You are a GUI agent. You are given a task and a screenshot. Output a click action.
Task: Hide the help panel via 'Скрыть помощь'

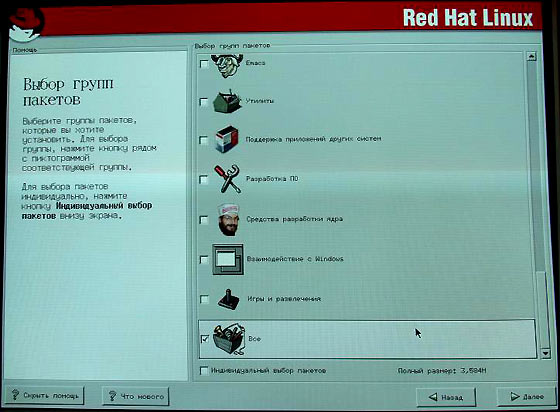(44, 395)
